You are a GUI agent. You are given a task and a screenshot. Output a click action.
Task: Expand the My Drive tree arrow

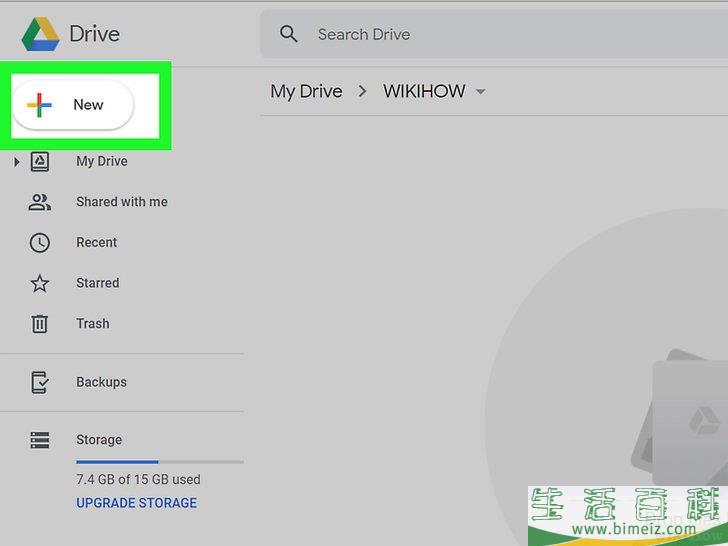[x=17, y=162]
